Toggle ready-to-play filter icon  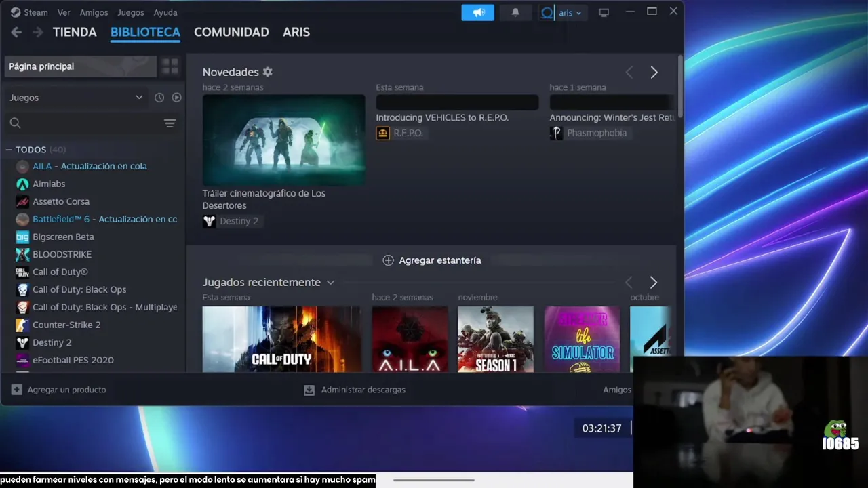click(x=176, y=98)
